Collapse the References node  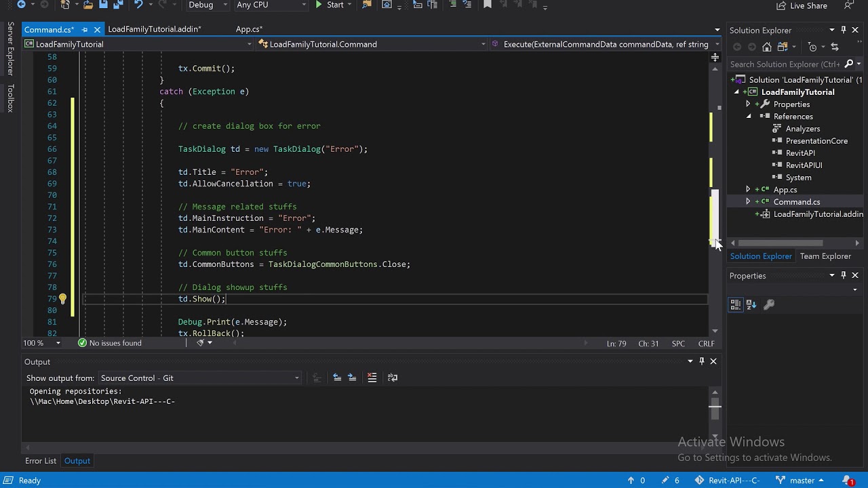(x=748, y=117)
